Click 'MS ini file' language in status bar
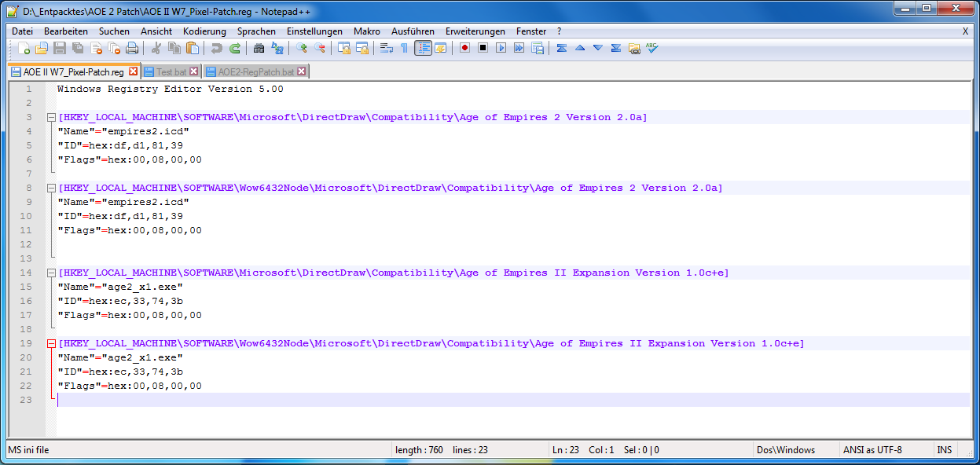This screenshot has width=980, height=465. (28, 450)
